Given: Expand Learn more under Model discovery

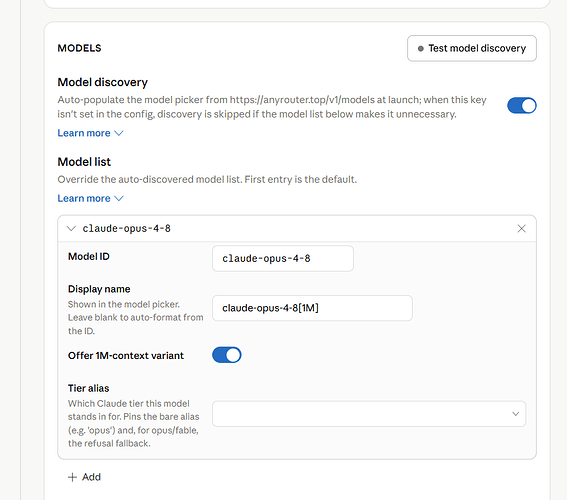Looking at the screenshot, I should 90,133.
